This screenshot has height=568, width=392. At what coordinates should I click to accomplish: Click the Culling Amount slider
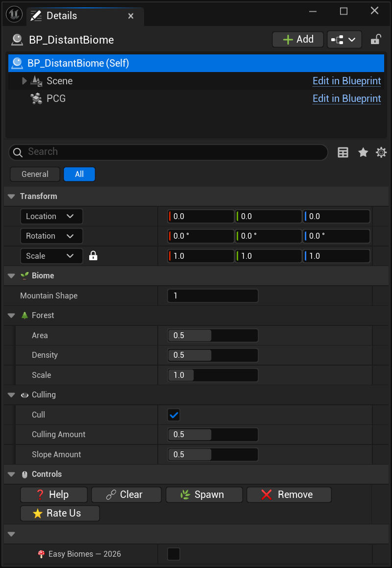point(213,434)
